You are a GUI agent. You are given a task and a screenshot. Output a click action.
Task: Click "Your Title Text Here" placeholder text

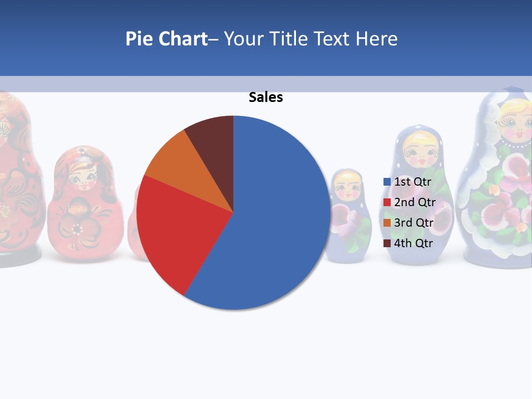pos(310,39)
